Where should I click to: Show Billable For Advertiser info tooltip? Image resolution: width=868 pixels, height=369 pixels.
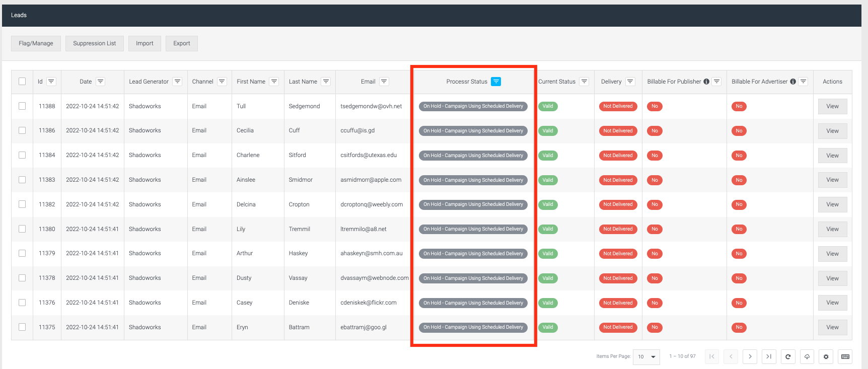click(793, 82)
